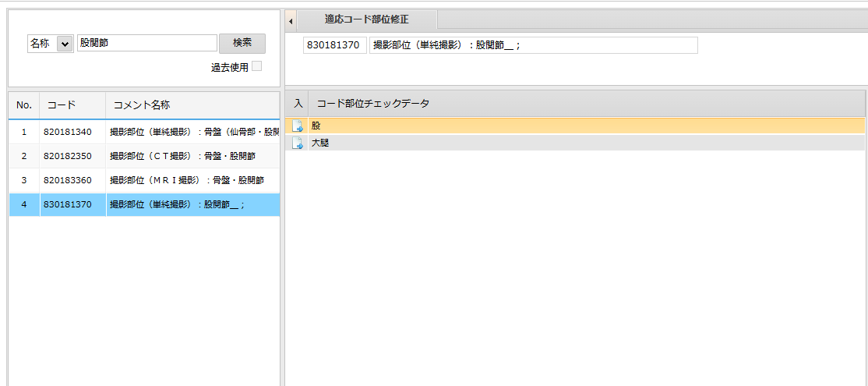Click the code field showing 830181370
This screenshot has width=868, height=386.
(334, 45)
